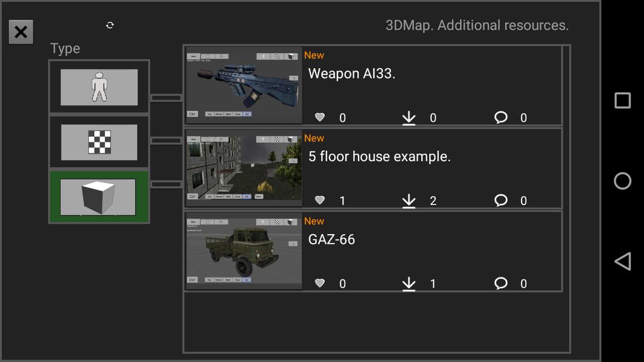Tap the download count 2 on 5 floor house
The height and width of the screenshot is (362, 644).
[433, 201]
